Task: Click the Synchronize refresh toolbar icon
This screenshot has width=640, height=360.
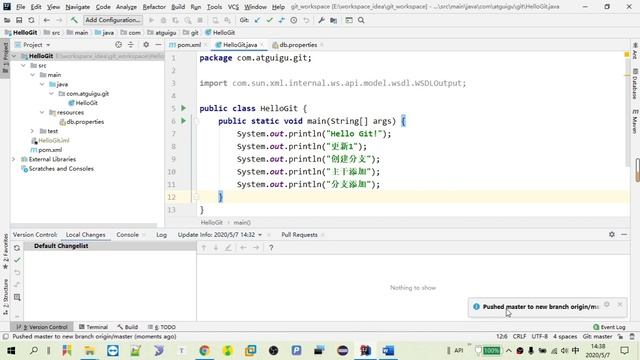Action: click(x=31, y=20)
